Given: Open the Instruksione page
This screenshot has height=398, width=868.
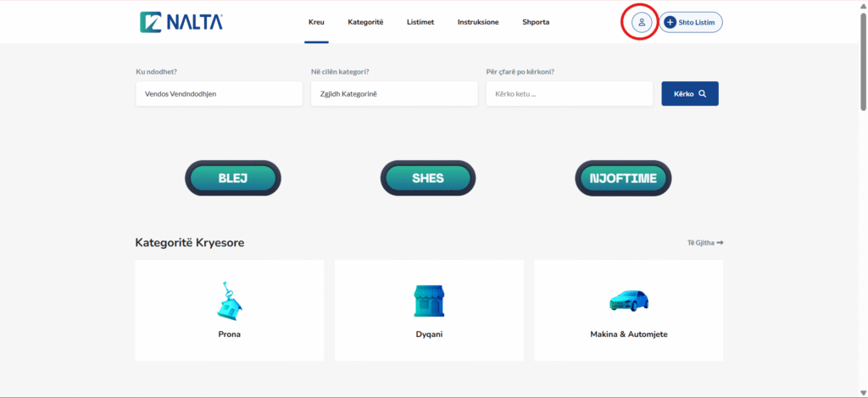Looking at the screenshot, I should [x=478, y=22].
